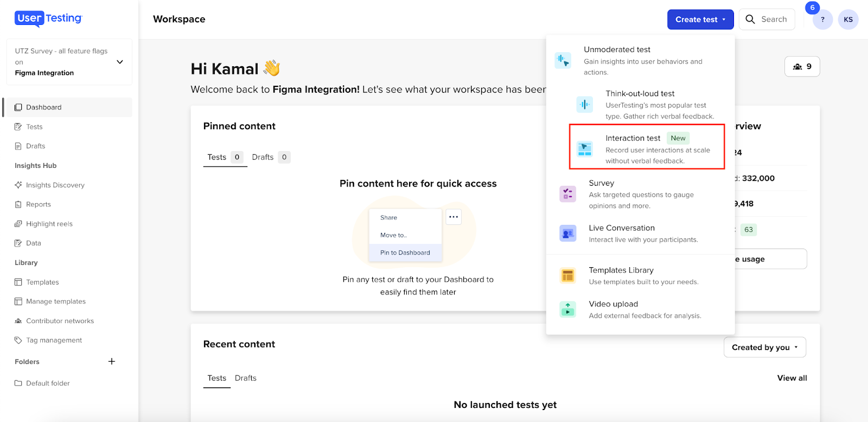Open the help question mark button
868x422 pixels.
tap(822, 20)
